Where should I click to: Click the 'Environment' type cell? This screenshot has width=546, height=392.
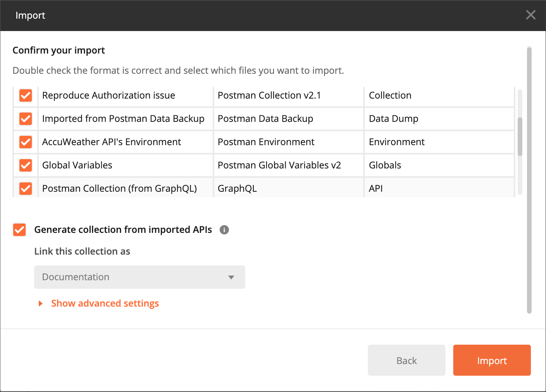tap(439, 142)
